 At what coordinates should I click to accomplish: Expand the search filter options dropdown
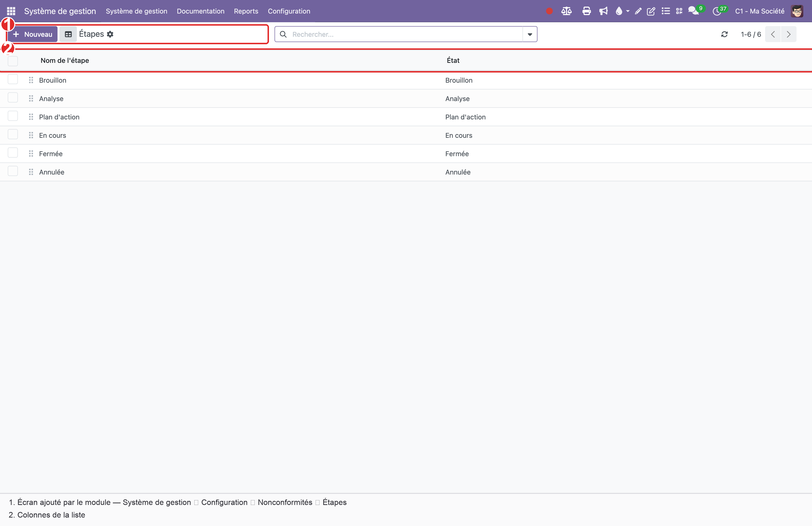(x=530, y=34)
